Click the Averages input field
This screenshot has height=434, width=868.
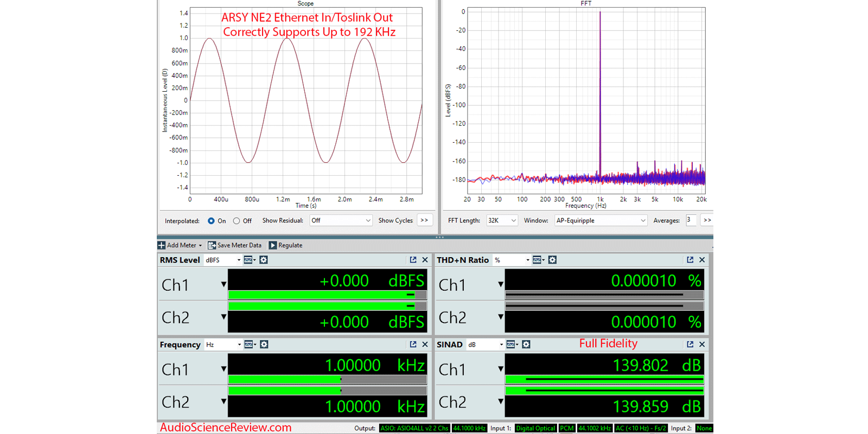(691, 220)
